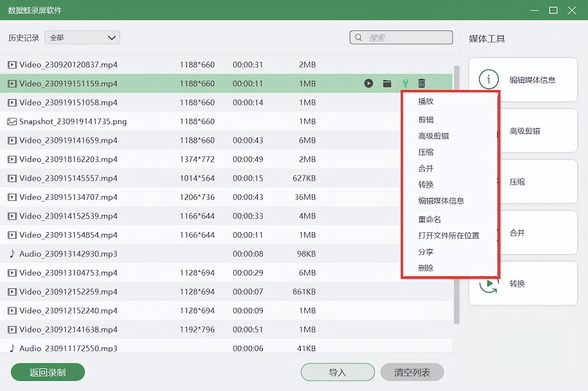Click the file icon of Video_230918162203.mp4
The image size is (588, 391).
[12, 159]
